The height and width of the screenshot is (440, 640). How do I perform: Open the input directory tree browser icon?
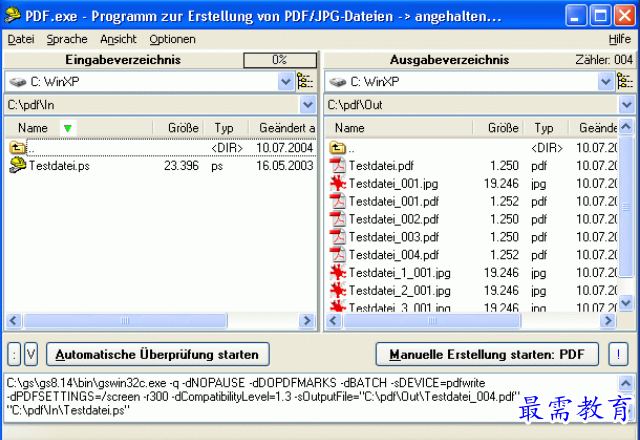tap(305, 81)
